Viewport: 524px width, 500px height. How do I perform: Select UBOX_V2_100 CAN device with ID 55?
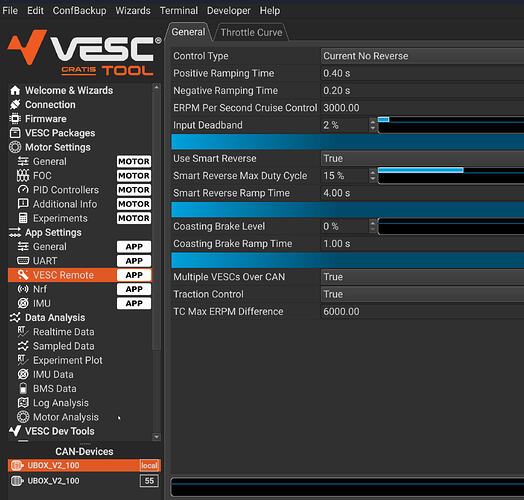point(84,481)
